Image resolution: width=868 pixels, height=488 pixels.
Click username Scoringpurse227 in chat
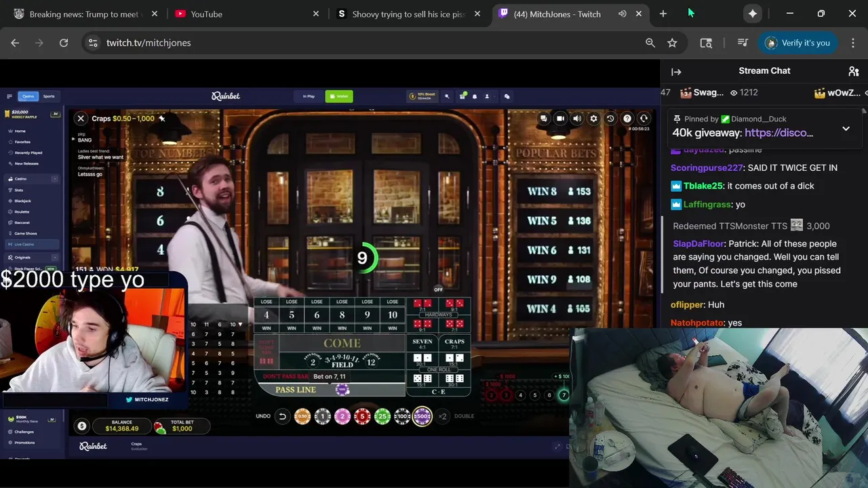coord(707,167)
